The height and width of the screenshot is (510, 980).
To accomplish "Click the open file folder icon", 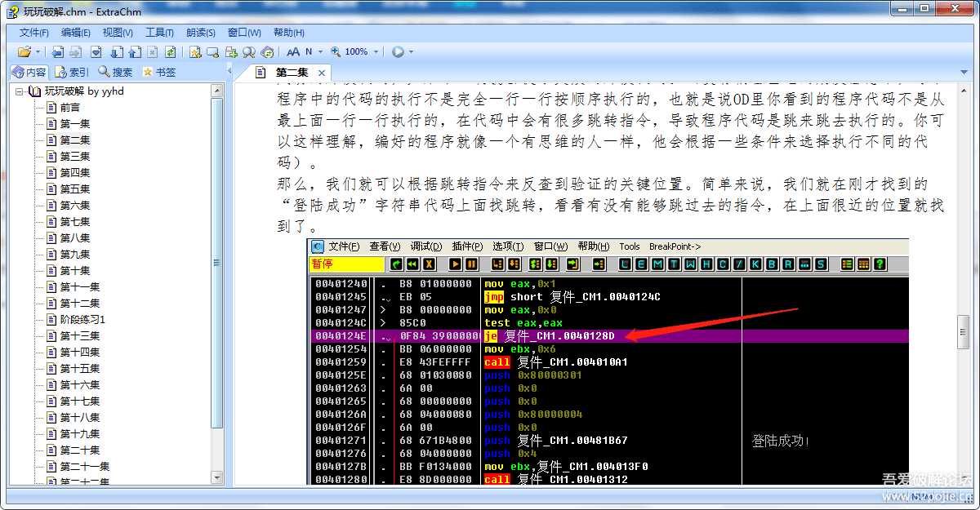I will pyautogui.click(x=24, y=51).
